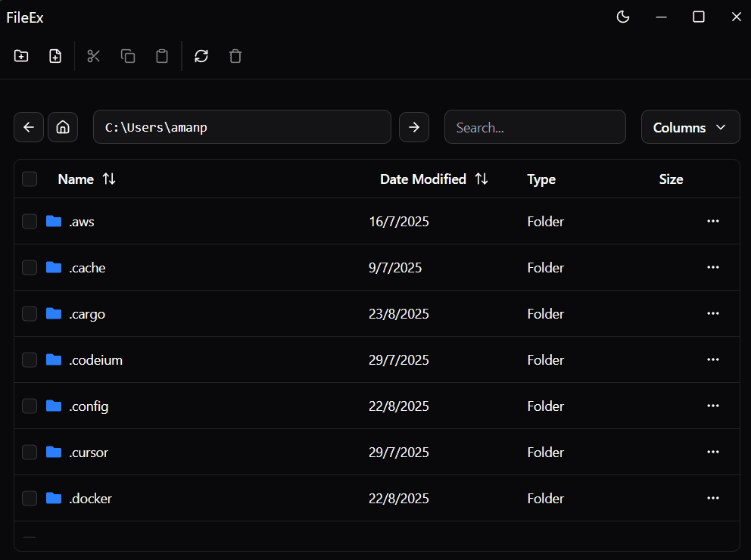Maximize the FileEx window
Image resolution: width=751 pixels, height=560 pixels.
(x=699, y=17)
